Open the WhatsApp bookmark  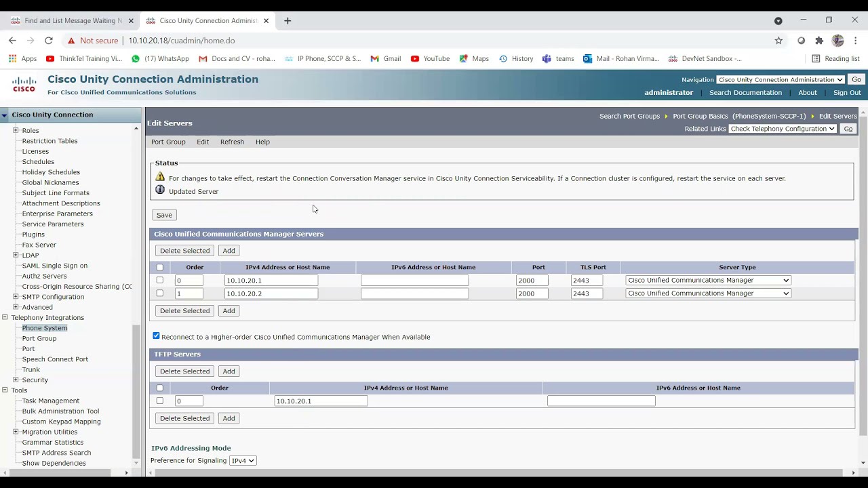[160, 59]
